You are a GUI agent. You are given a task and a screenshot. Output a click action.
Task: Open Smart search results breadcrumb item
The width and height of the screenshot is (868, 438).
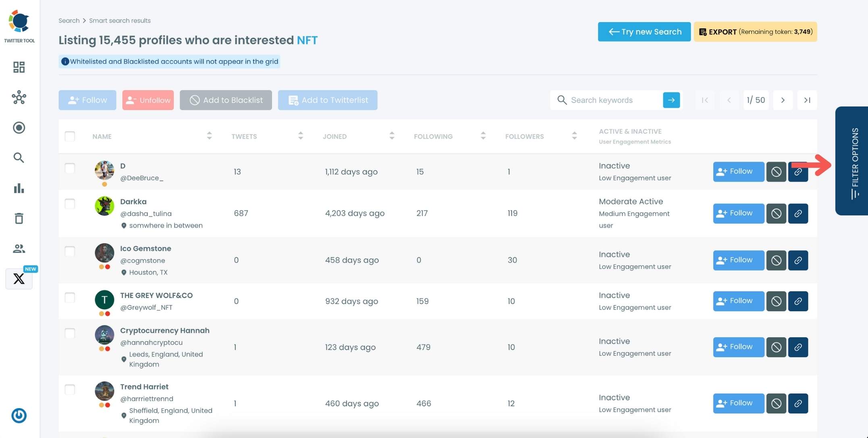point(120,20)
